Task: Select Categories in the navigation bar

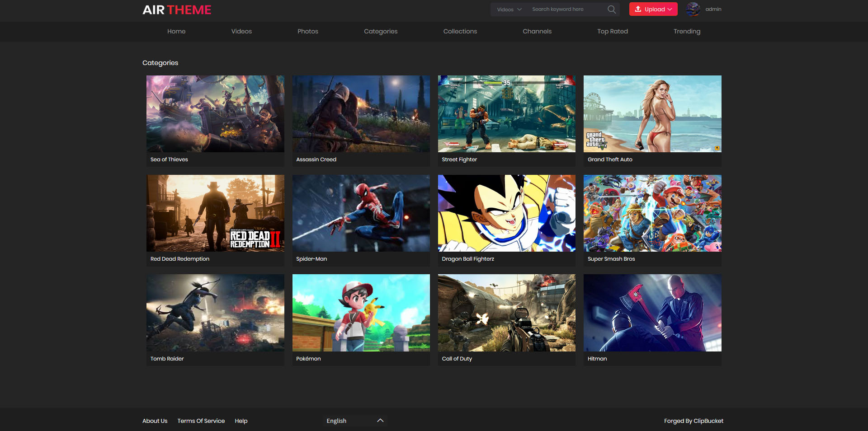Action: 381,31
